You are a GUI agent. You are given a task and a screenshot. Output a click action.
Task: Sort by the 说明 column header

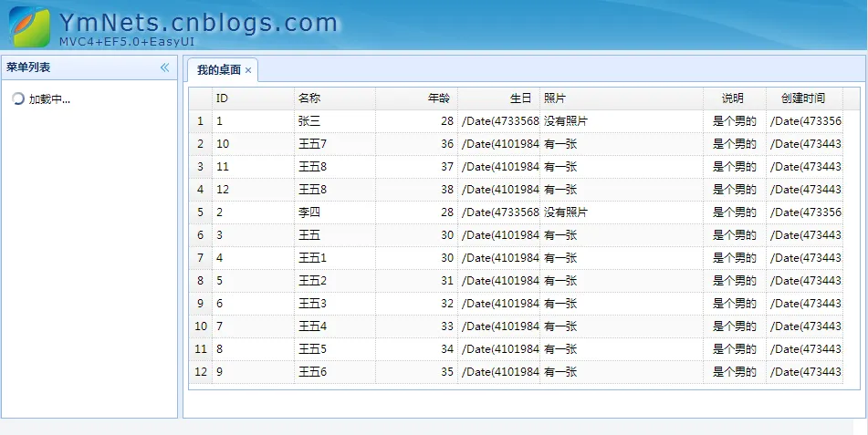click(735, 98)
